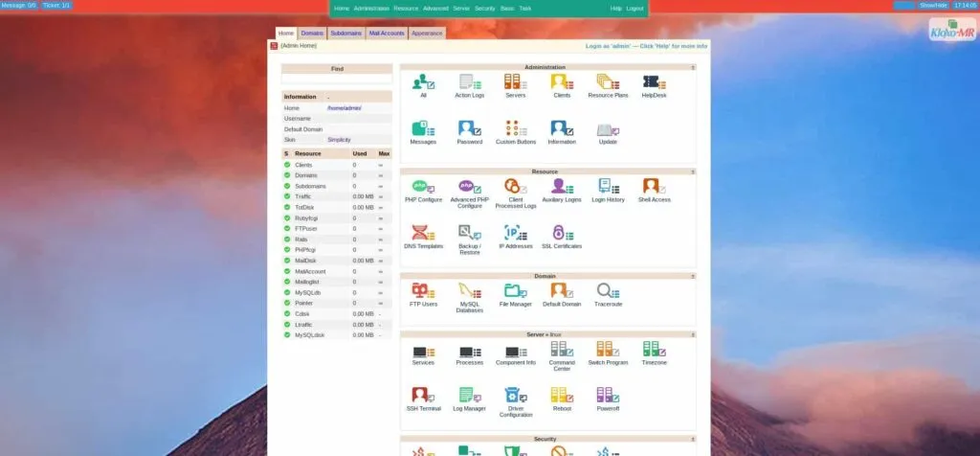Collapse the Domain section

pyautogui.click(x=692, y=276)
